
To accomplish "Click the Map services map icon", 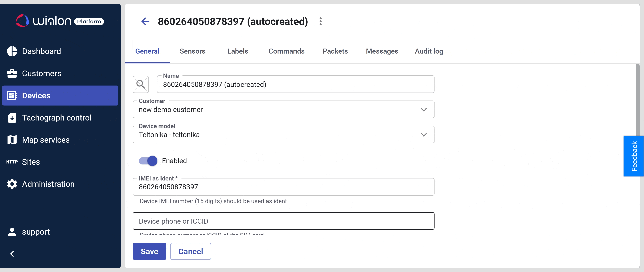I will pyautogui.click(x=12, y=140).
